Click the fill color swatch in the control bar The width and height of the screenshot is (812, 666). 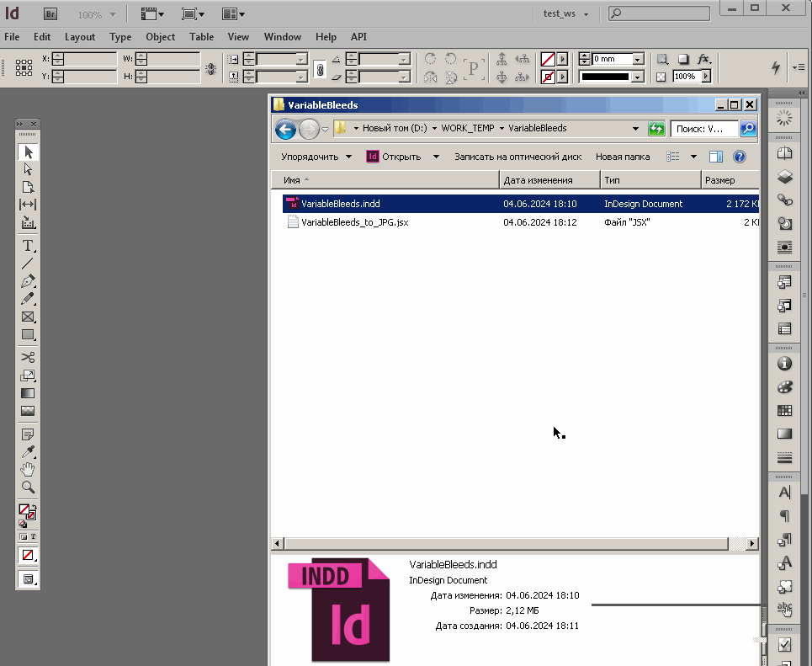tap(548, 59)
